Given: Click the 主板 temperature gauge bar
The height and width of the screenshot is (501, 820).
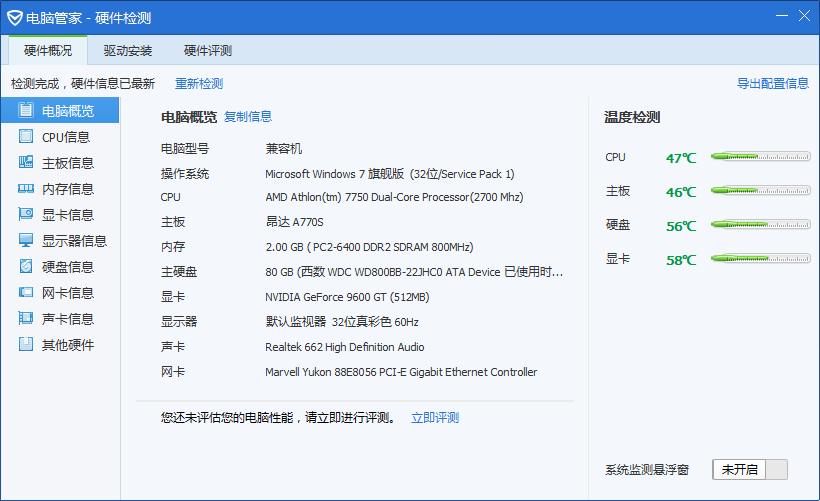Looking at the screenshot, I should point(760,190).
